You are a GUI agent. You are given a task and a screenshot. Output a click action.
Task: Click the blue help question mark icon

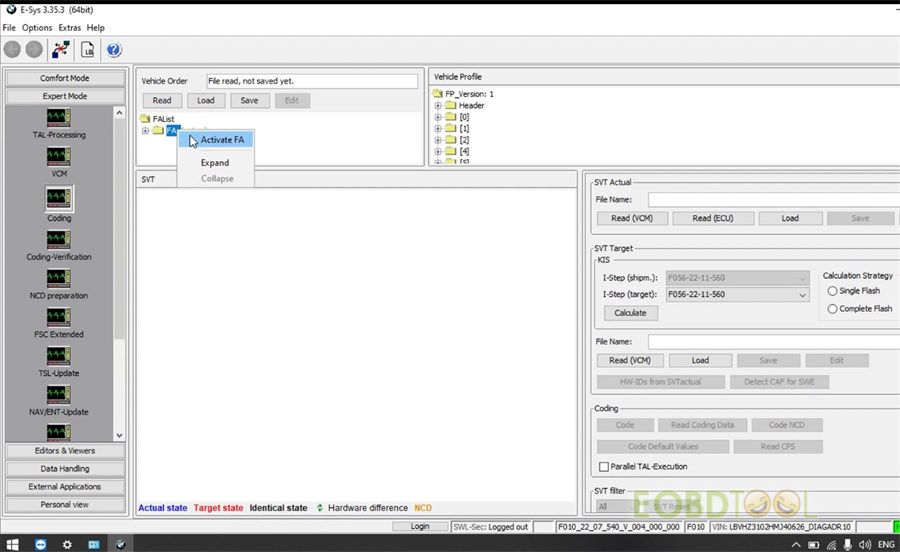click(114, 50)
